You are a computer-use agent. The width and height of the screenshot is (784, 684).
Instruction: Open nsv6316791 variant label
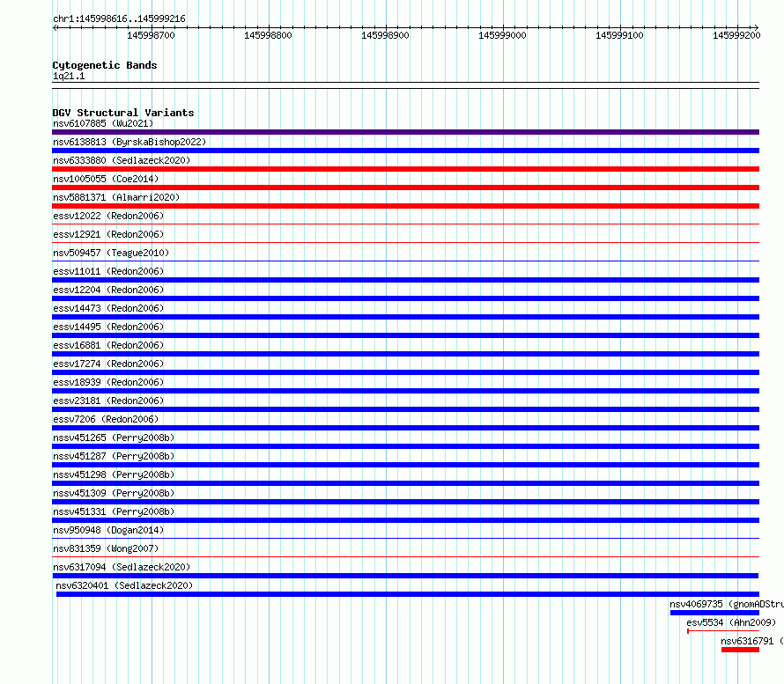tap(752, 641)
